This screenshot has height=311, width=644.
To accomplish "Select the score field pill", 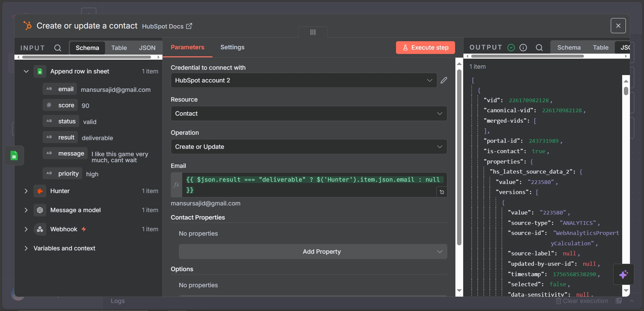I will coord(60,105).
